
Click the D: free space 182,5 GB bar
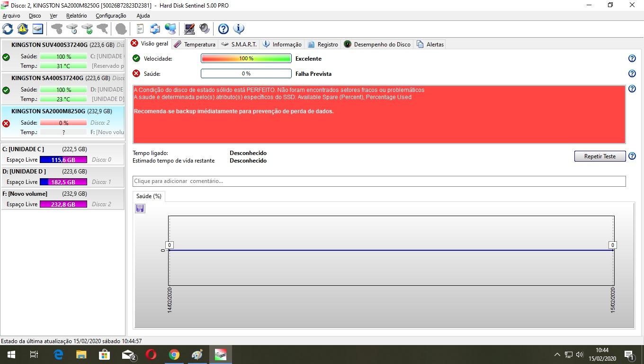point(63,182)
